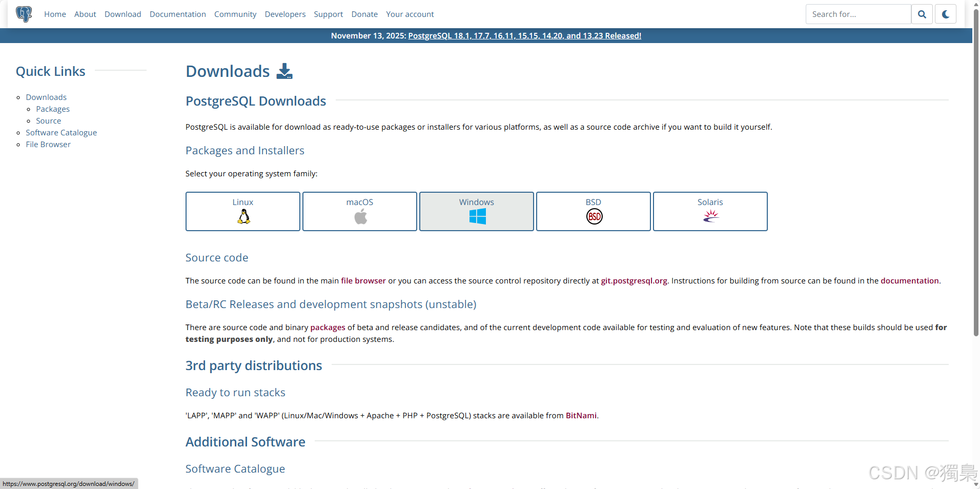Select the BSD label in the OS button

pyautogui.click(x=594, y=202)
